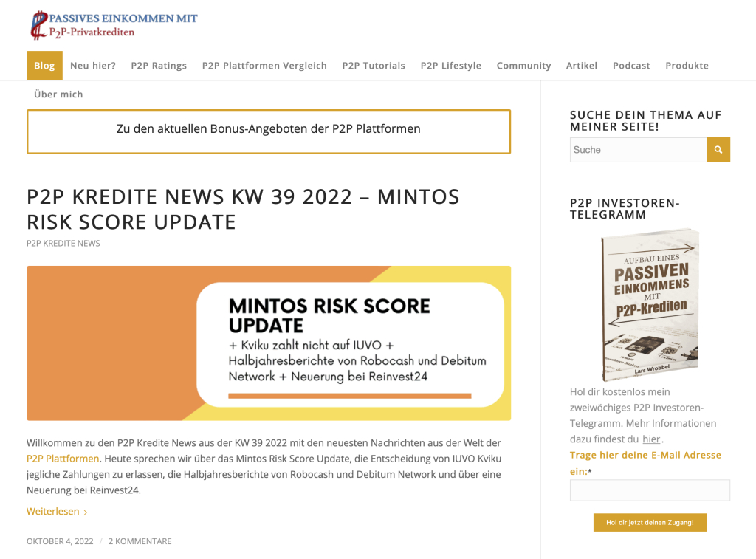
Task: Expand the P2P Lifestyle menu
Action: pos(450,66)
